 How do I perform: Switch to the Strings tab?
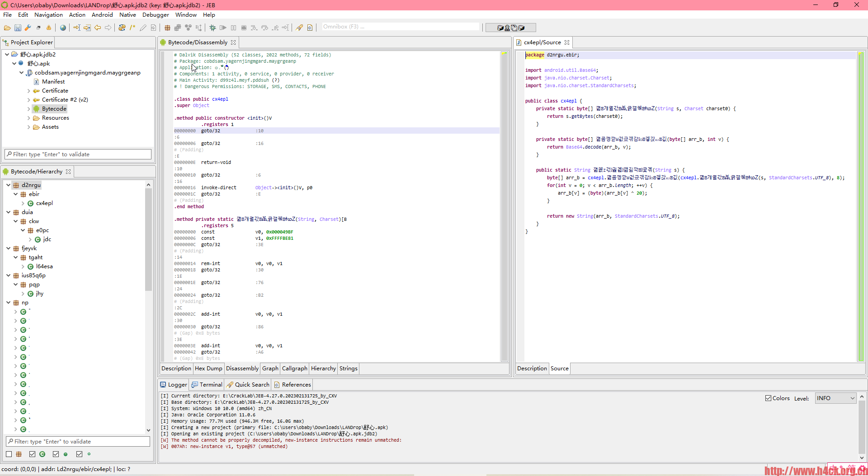(348, 369)
